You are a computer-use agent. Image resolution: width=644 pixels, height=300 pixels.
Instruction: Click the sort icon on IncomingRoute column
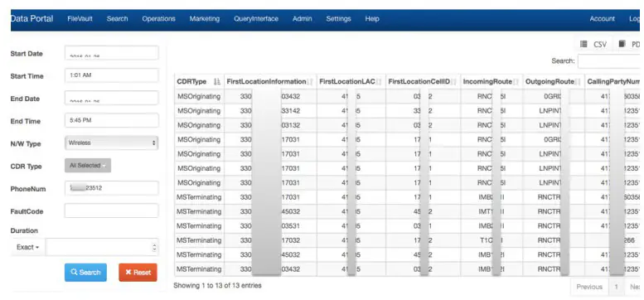tap(516, 82)
